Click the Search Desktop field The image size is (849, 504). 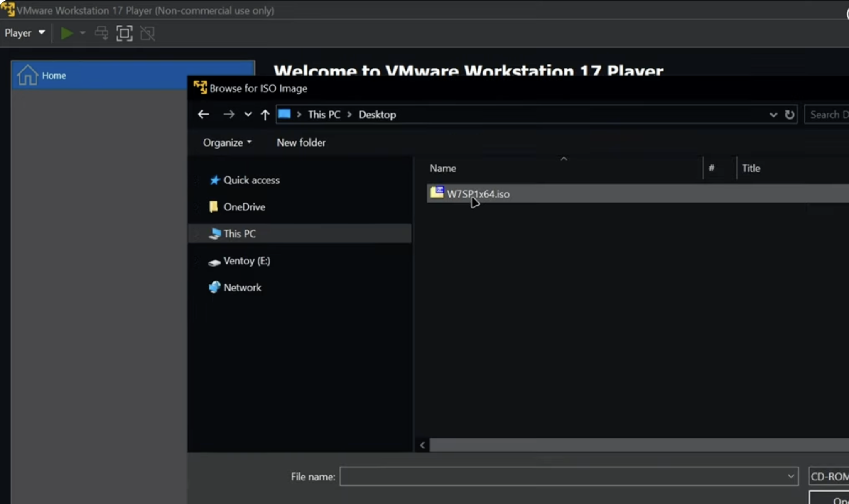pos(827,115)
